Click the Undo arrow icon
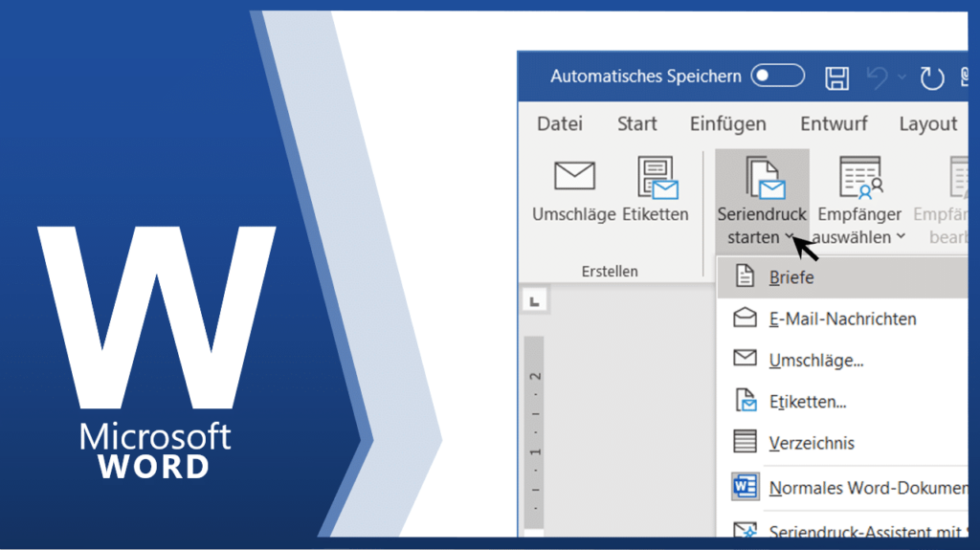Viewport: 980px width, 550px height. pos(878,77)
